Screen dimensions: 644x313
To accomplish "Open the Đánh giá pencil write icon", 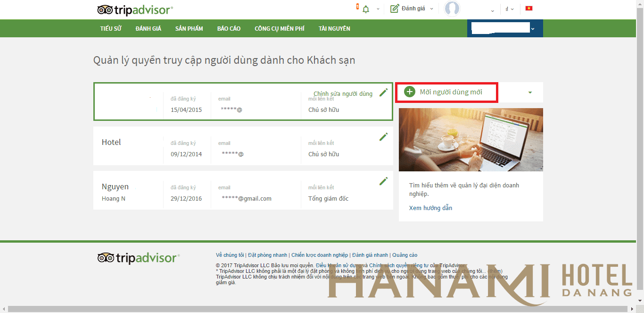I will tap(394, 8).
